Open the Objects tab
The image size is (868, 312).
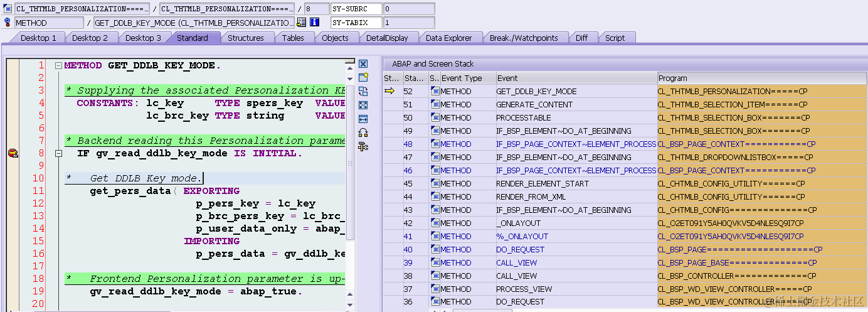335,38
